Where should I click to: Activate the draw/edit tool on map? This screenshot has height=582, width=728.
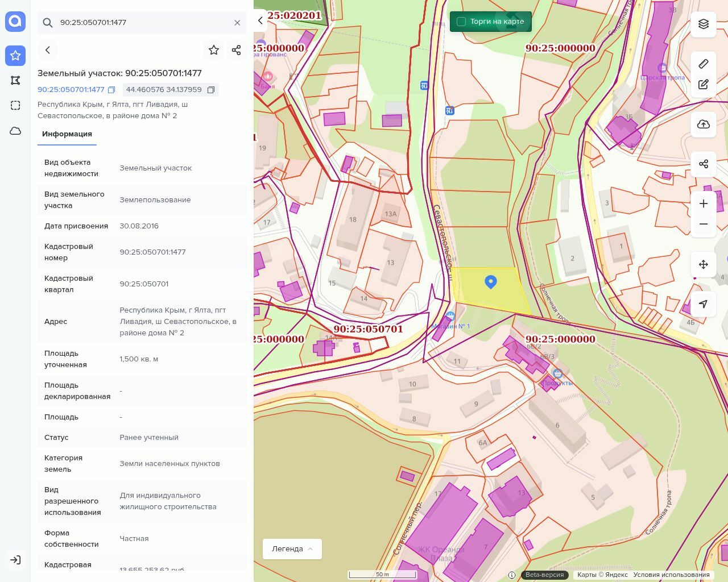(x=704, y=85)
